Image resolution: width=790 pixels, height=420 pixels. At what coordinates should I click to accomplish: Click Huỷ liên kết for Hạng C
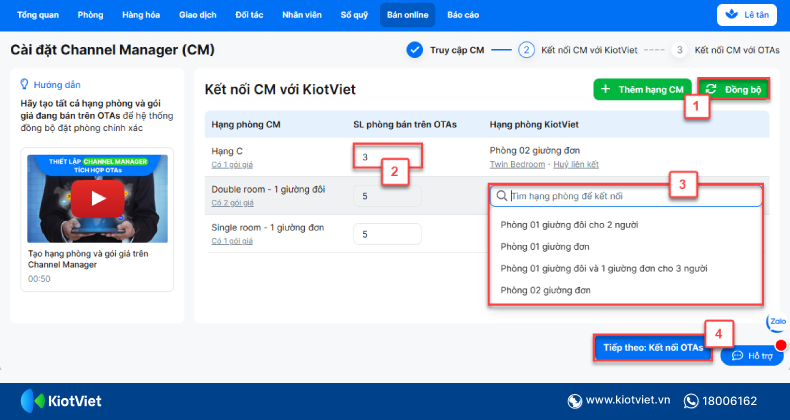point(576,164)
